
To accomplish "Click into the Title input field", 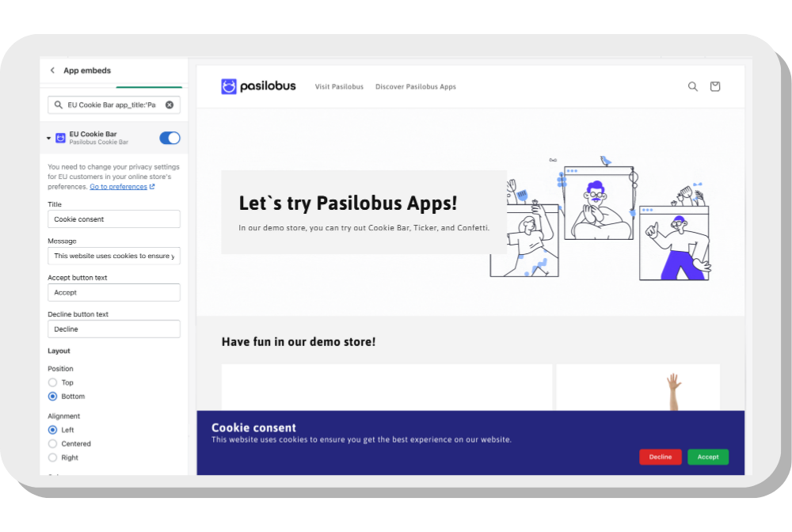I will pyautogui.click(x=114, y=219).
